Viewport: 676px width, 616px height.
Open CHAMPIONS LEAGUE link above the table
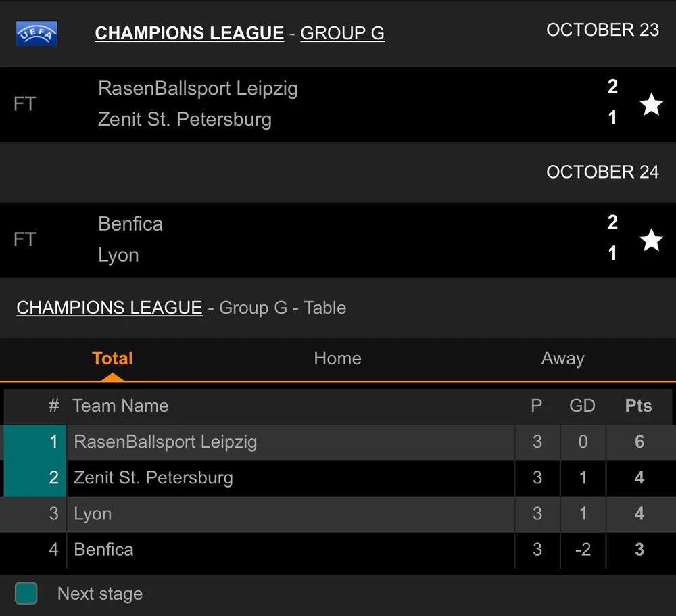tap(110, 308)
